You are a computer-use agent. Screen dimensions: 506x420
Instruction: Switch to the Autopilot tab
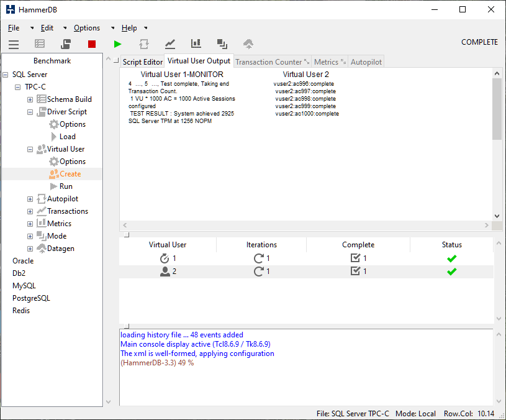coord(366,62)
